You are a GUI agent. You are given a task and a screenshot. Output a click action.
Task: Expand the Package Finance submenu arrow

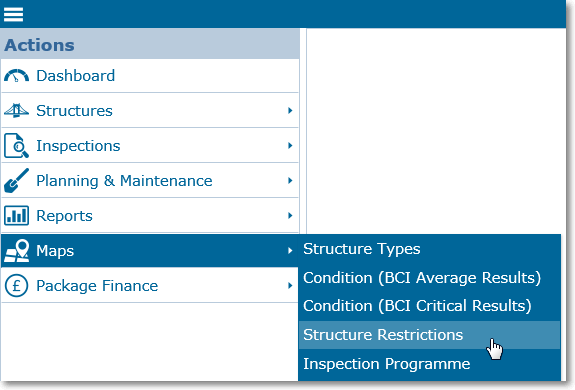pyautogui.click(x=290, y=286)
